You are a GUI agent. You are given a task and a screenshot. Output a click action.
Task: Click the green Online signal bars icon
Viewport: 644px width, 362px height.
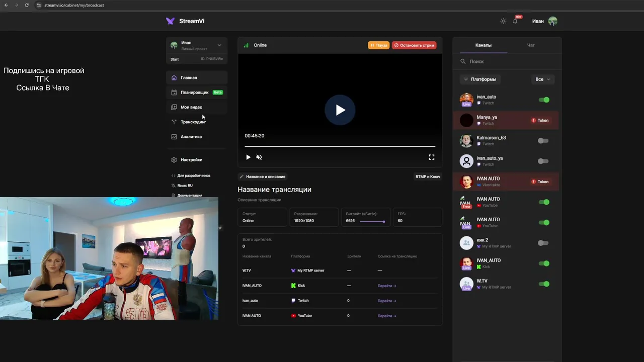coord(246,45)
